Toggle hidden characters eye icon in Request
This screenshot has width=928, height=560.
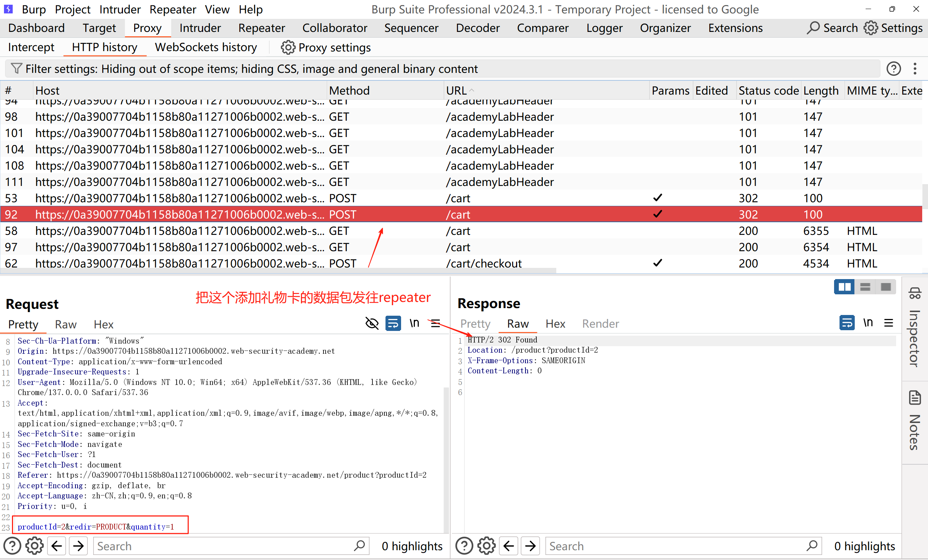pyautogui.click(x=372, y=323)
